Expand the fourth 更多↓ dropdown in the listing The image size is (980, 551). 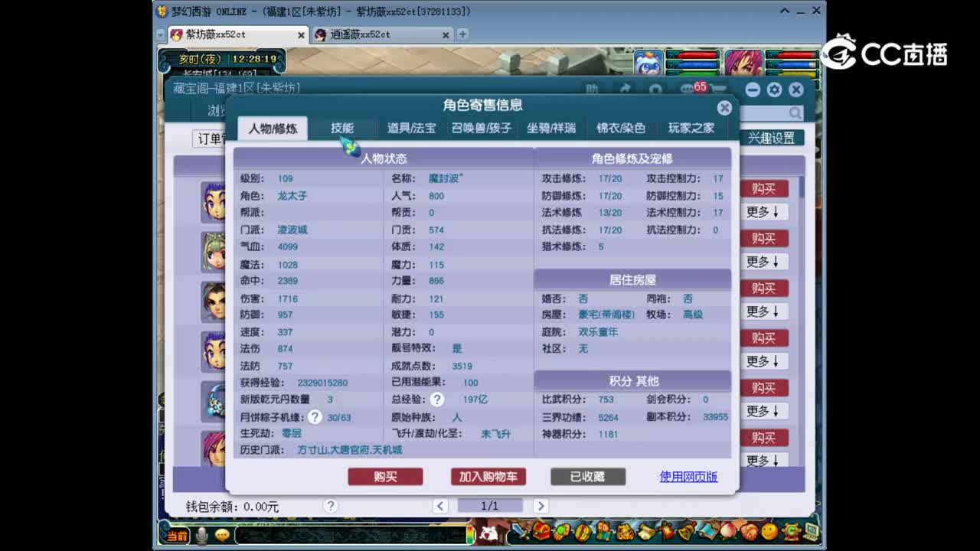[x=764, y=361]
